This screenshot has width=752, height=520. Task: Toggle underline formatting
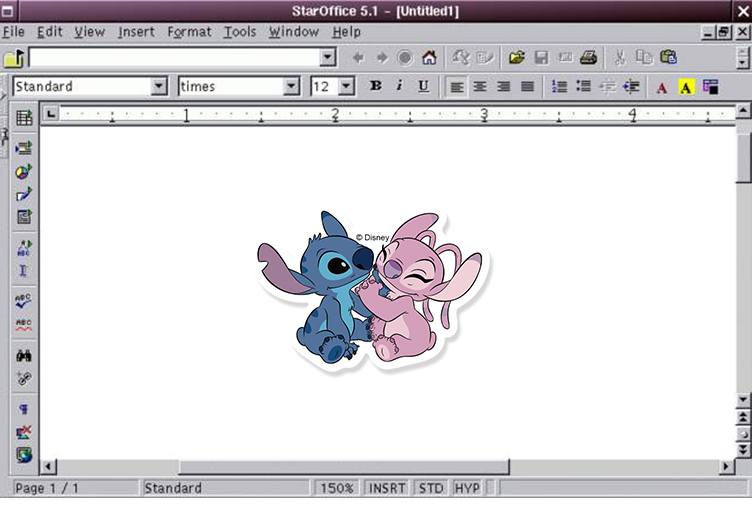pyautogui.click(x=423, y=86)
